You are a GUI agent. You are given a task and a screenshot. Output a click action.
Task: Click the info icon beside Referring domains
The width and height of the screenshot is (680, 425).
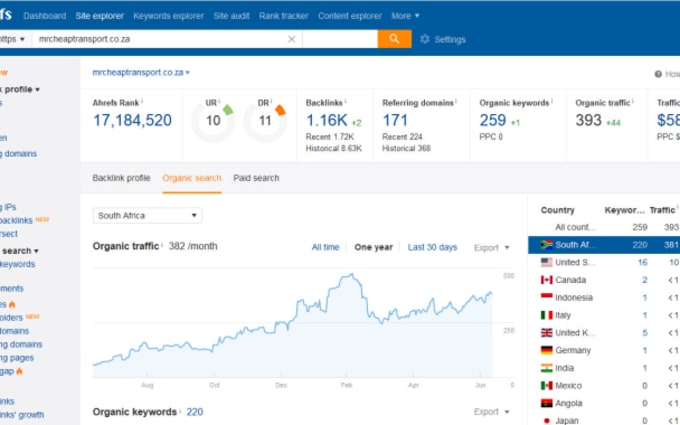coord(456,101)
